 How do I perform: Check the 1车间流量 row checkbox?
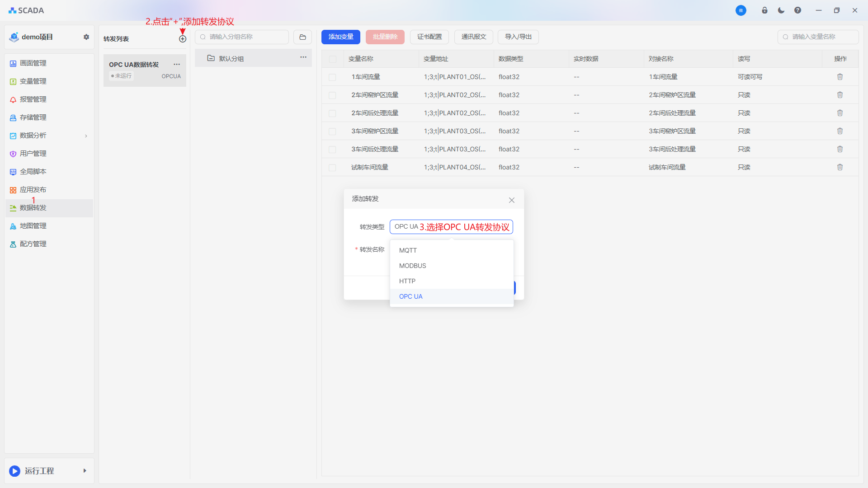[x=332, y=77]
